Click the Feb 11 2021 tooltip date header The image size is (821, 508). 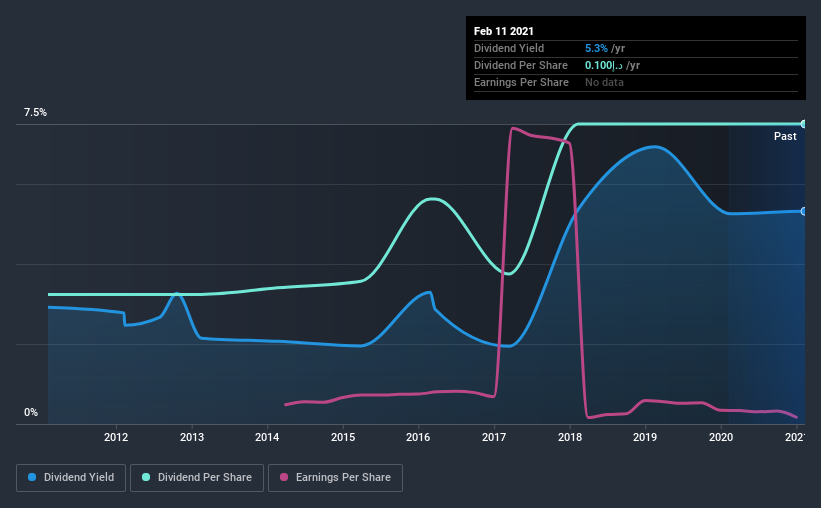504,31
